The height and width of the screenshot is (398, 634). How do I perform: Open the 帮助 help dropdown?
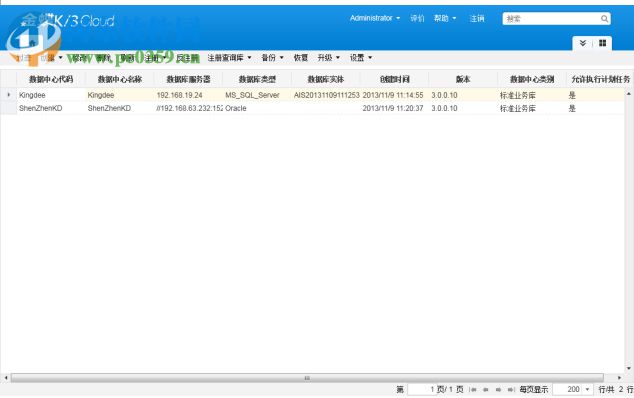445,18
